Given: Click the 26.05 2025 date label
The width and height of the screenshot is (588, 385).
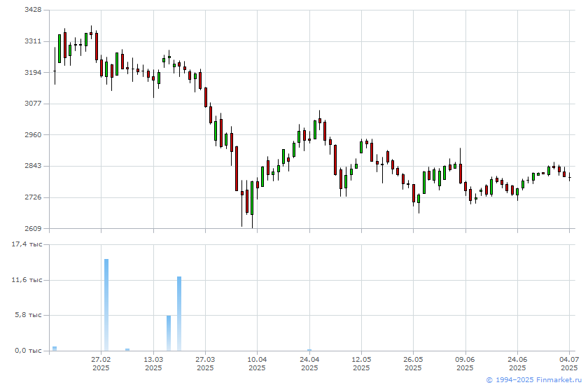Looking at the screenshot, I should tap(413, 363).
